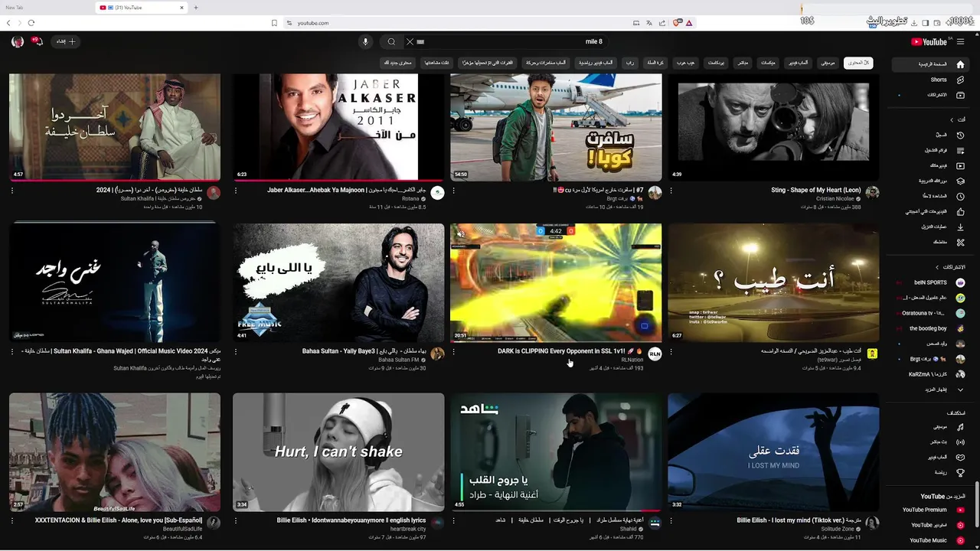
Task: Clear the search box text
Action: pos(410,42)
